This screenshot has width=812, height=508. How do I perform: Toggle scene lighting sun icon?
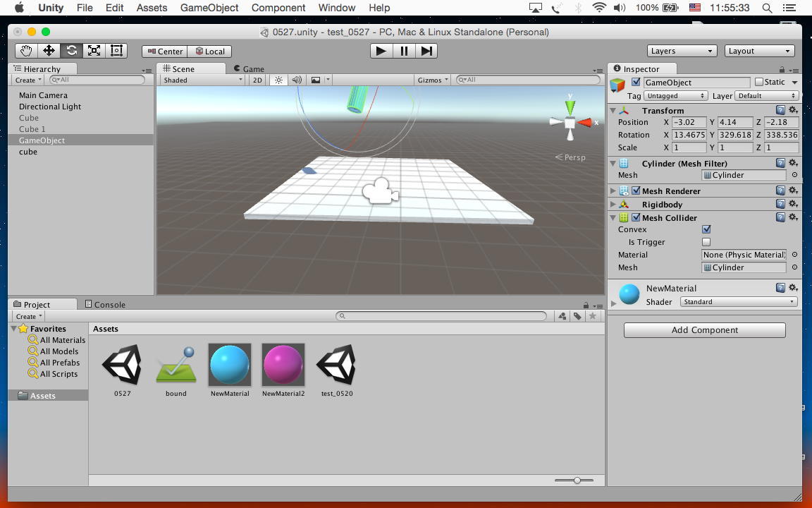[278, 80]
